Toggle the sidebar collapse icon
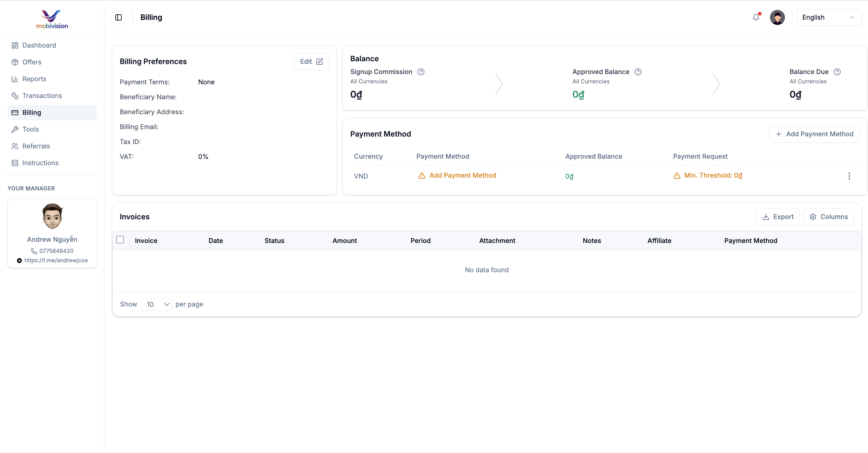 click(118, 17)
